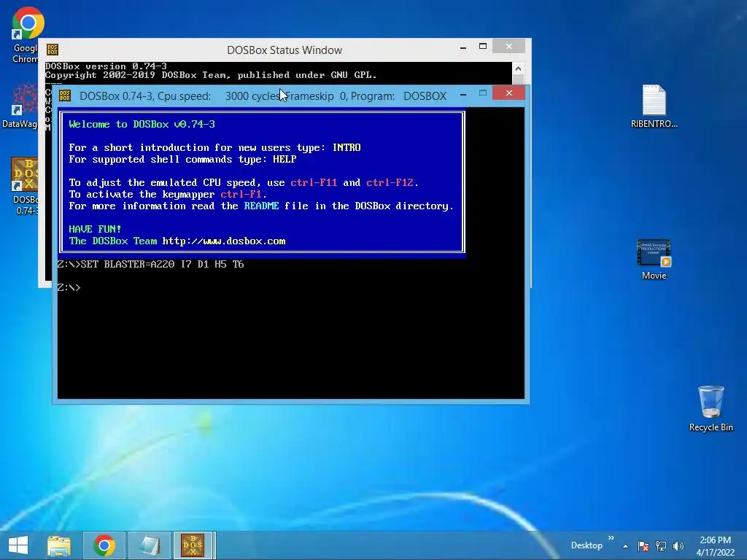Launch the DOSBox 0.74-3 desktop shortcut

point(25,186)
